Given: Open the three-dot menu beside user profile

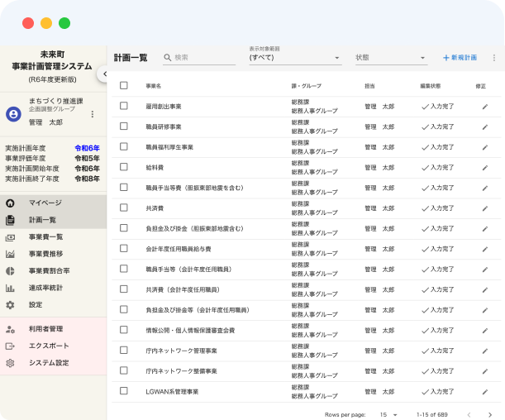Looking at the screenshot, I should [x=93, y=114].
